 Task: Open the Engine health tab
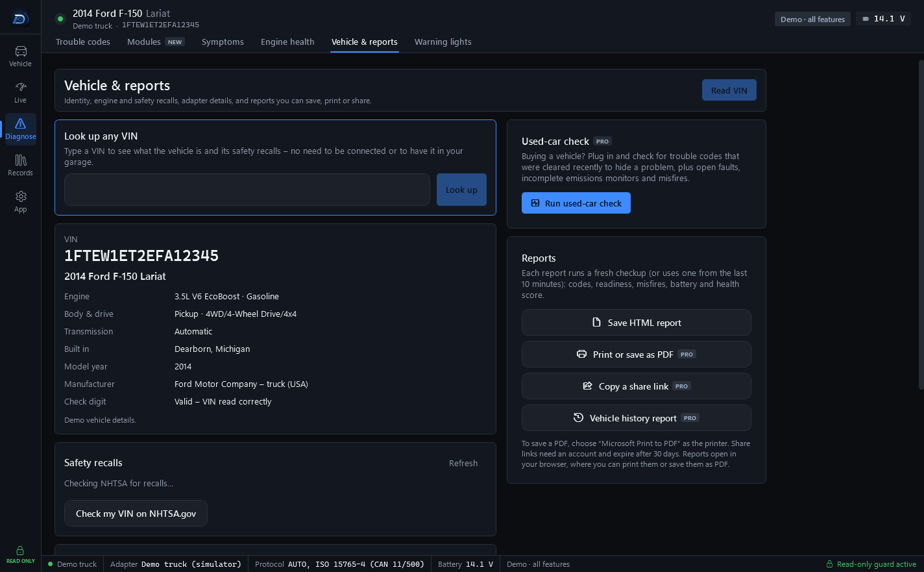pos(287,42)
